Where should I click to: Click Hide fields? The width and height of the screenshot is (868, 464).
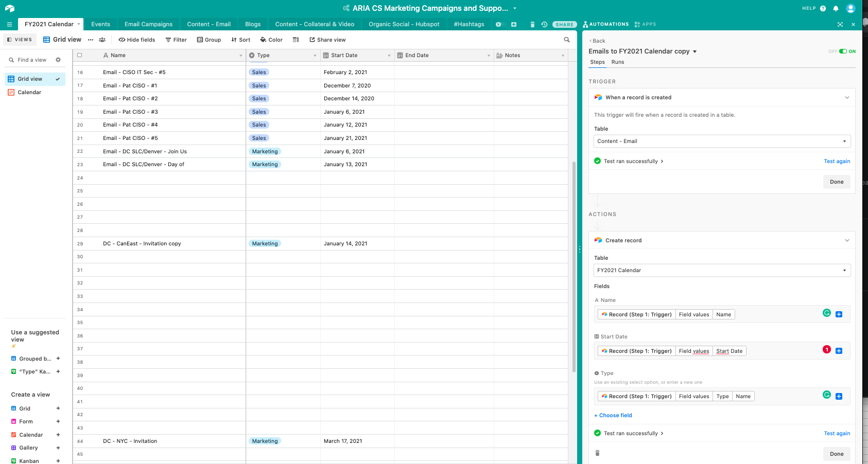point(137,40)
